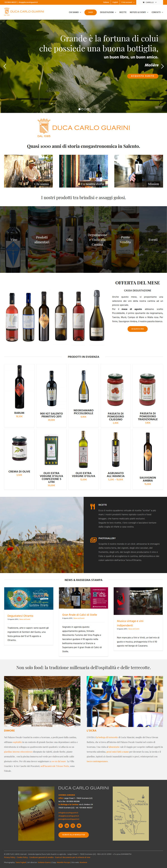Select the first carousel dot indicator
Image resolution: width=167 pixels, height=868 pixels.
coord(80,109)
